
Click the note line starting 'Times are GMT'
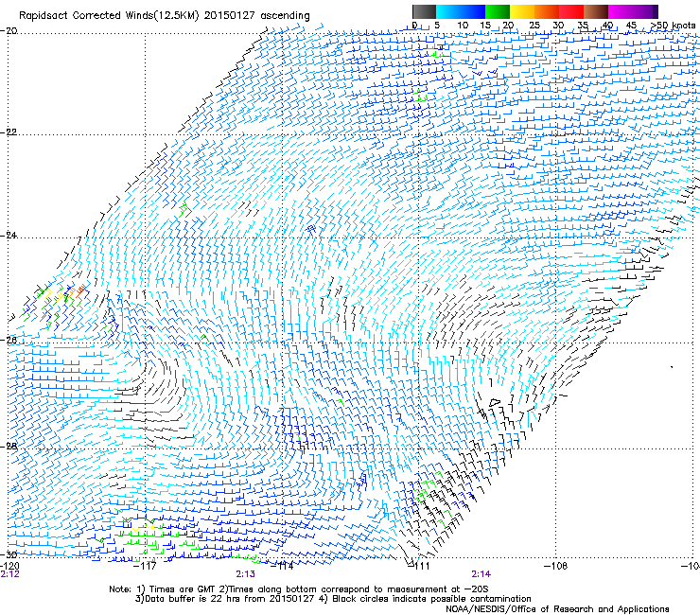[298, 589]
